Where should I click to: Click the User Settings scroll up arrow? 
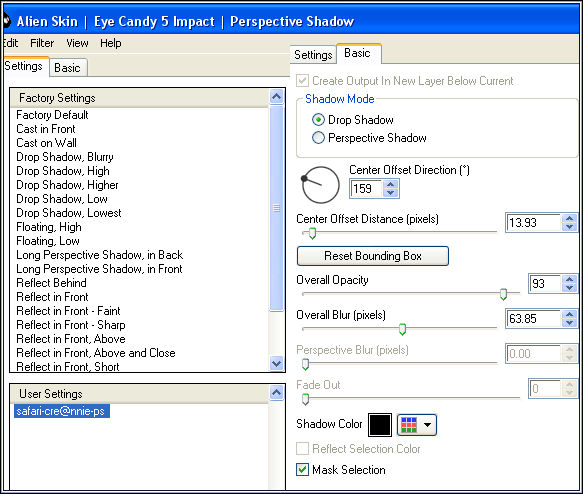pyautogui.click(x=276, y=392)
